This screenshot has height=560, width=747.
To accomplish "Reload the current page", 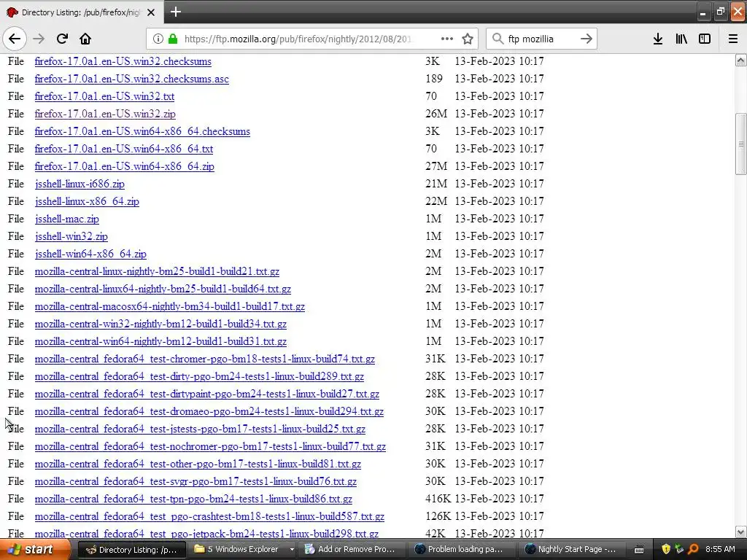I will click(62, 39).
